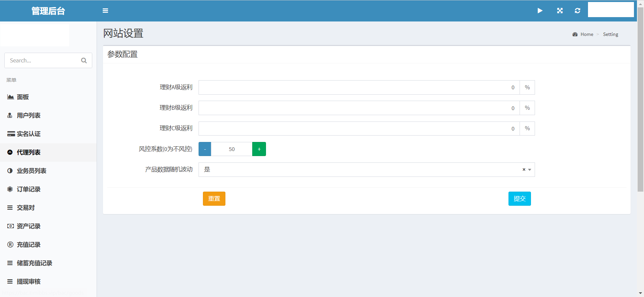Open 订单记录 menu item
The height and width of the screenshot is (297, 644).
48,189
